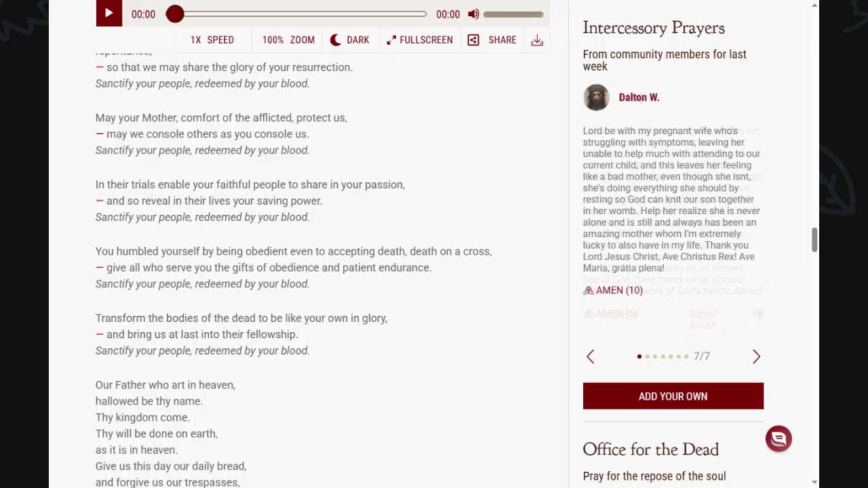
Task: Change the 100% Zoom setting
Action: point(288,40)
